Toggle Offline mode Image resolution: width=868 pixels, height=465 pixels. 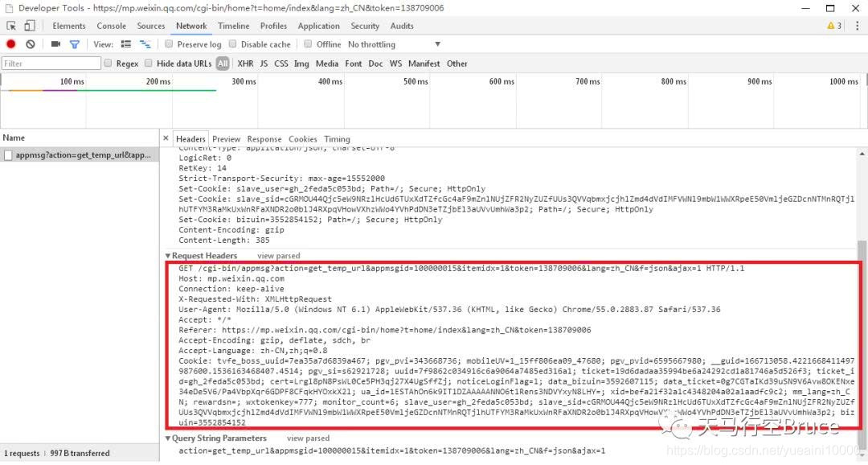[308, 45]
